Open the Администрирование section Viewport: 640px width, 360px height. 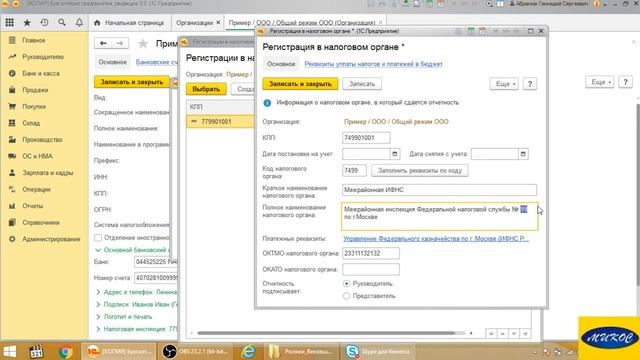tap(51, 239)
